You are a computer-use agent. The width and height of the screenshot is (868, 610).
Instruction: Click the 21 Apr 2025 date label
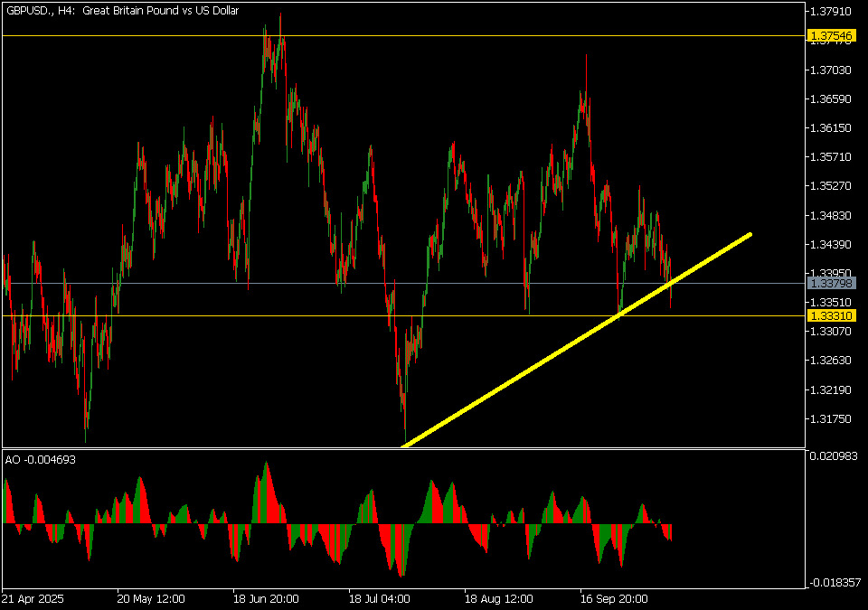pyautogui.click(x=32, y=599)
